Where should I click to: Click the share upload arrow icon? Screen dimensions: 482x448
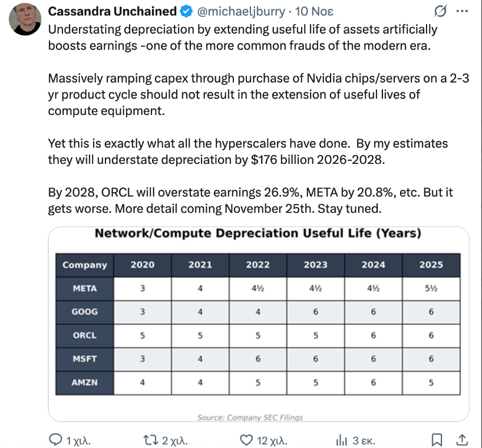click(x=462, y=440)
